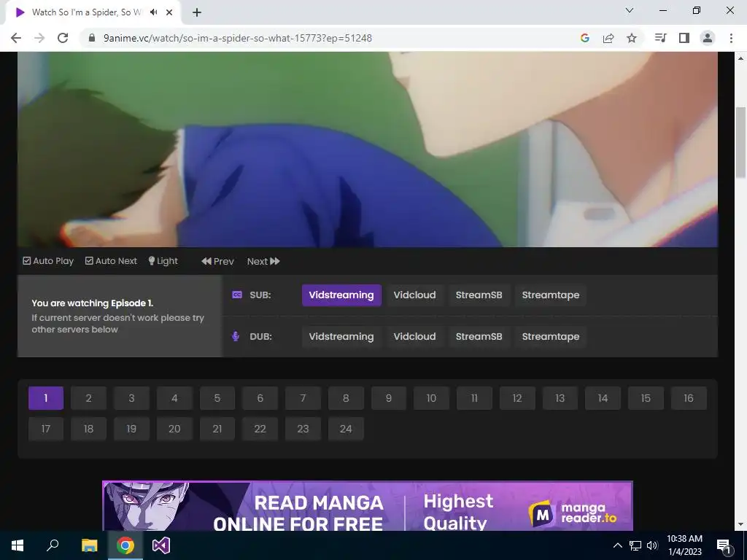The height and width of the screenshot is (560, 747).
Task: Open episode 10
Action: (x=432, y=398)
